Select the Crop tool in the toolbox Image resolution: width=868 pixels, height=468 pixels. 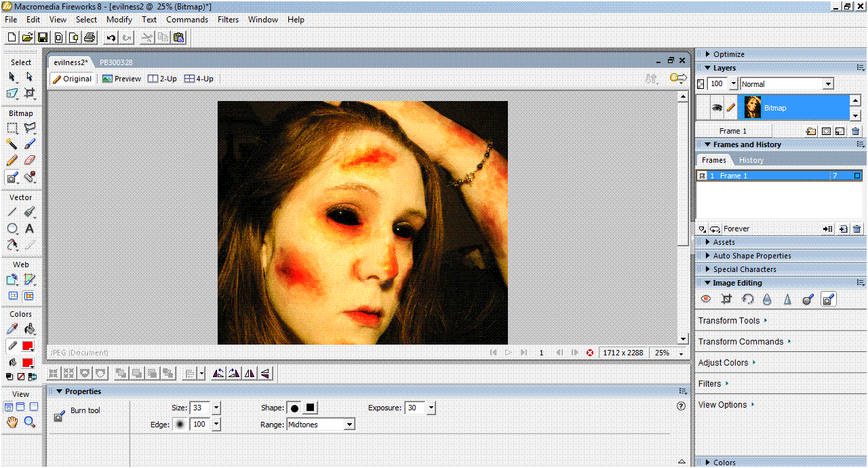29,93
